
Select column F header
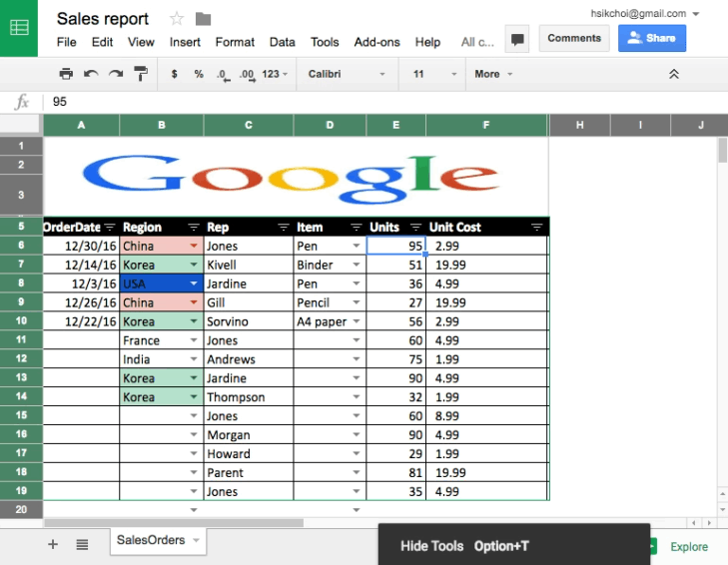(x=486, y=125)
